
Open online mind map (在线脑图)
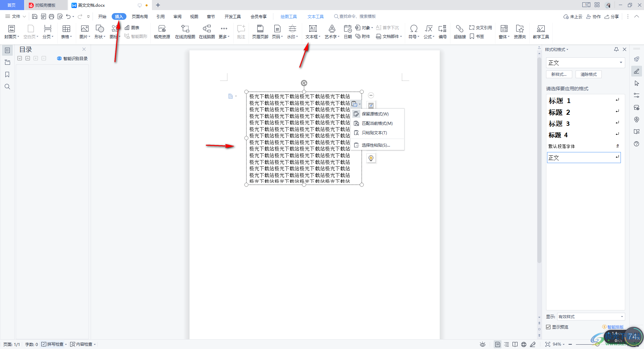pos(207,32)
